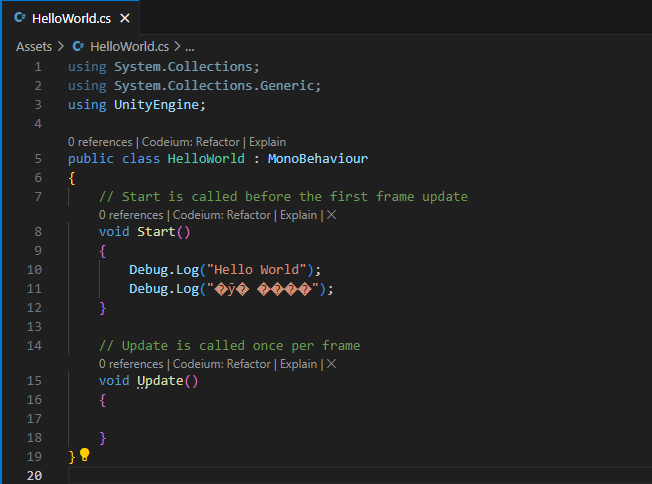Click Explain above class HelloWorld
Viewport: 652px width, 484px height.
(267, 142)
